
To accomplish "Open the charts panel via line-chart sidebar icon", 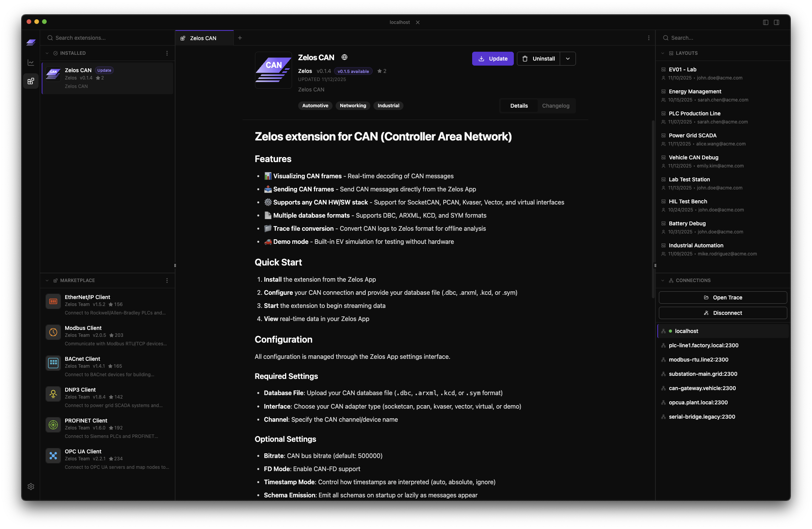I will [31, 62].
